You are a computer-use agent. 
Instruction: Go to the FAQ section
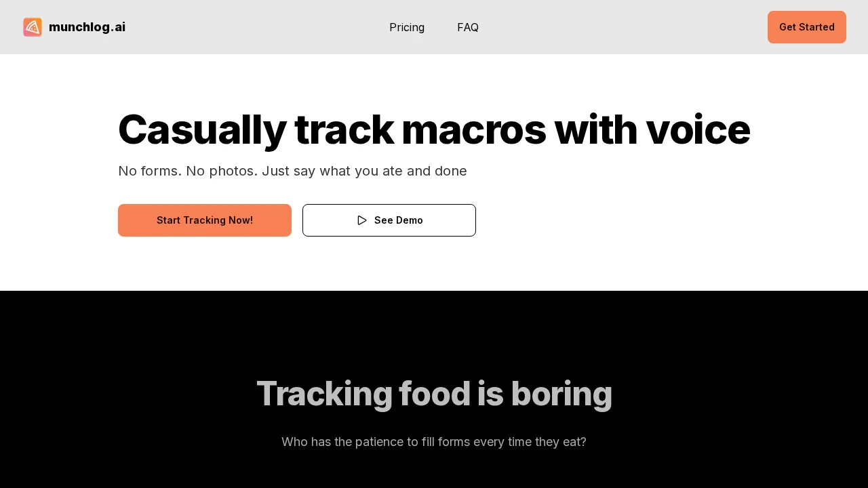[x=468, y=27]
